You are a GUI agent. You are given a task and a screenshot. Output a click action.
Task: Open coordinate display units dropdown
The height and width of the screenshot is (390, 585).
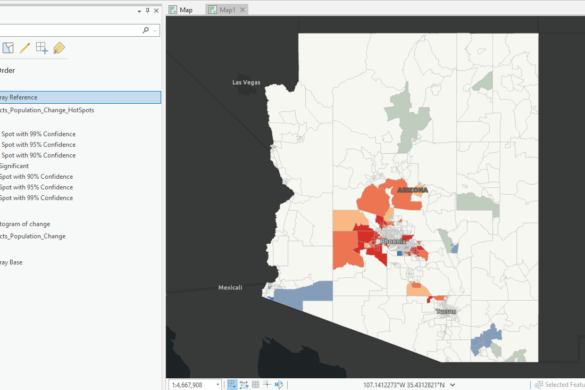453,385
